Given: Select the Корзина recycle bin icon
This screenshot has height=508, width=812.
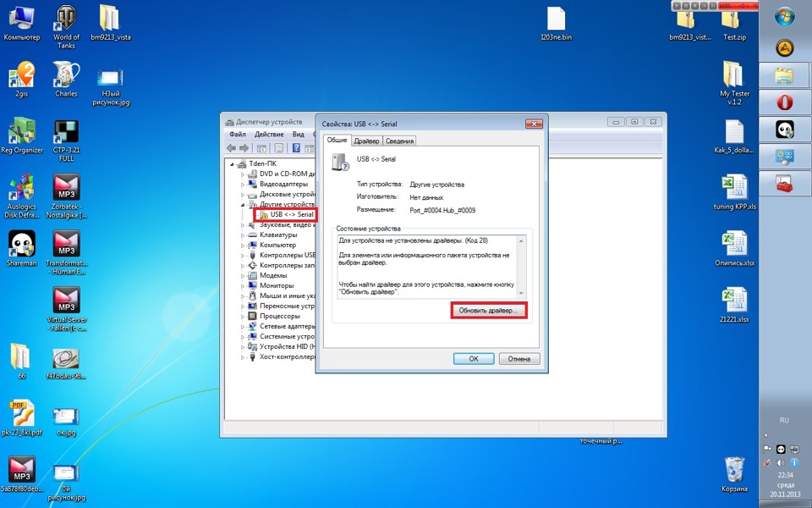Looking at the screenshot, I should tap(734, 474).
